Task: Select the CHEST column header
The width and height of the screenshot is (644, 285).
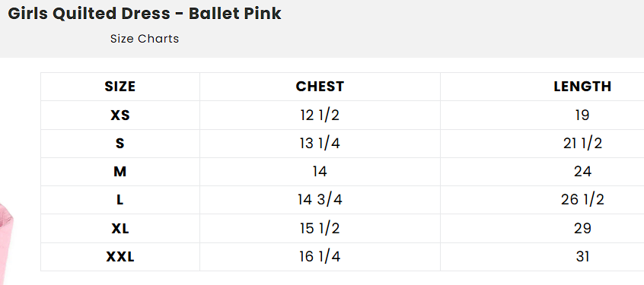Action: click(x=320, y=87)
